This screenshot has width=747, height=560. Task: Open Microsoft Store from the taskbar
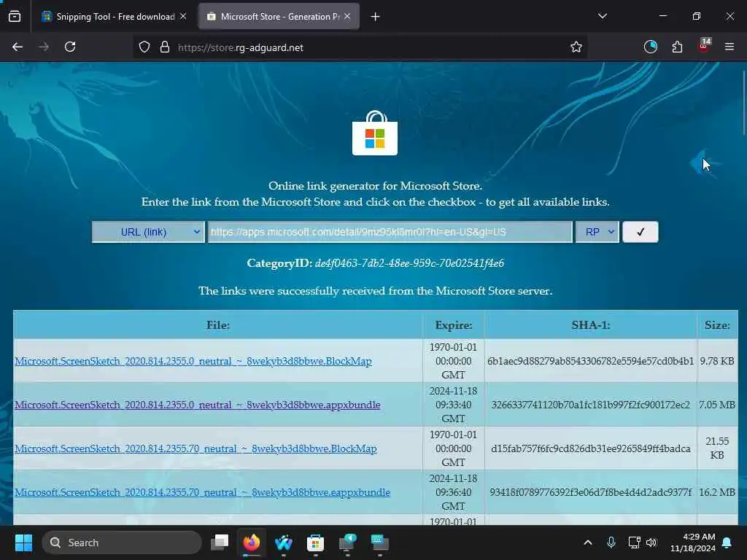[315, 542]
